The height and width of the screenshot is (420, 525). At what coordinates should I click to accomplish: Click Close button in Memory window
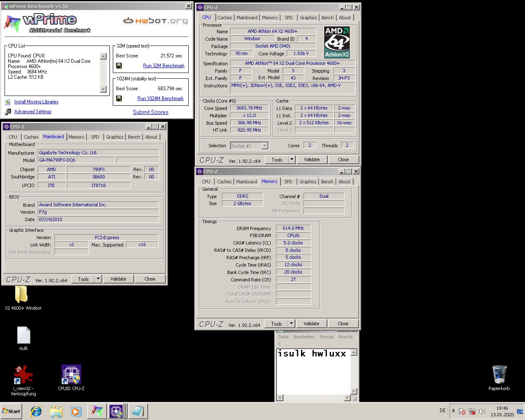343,324
